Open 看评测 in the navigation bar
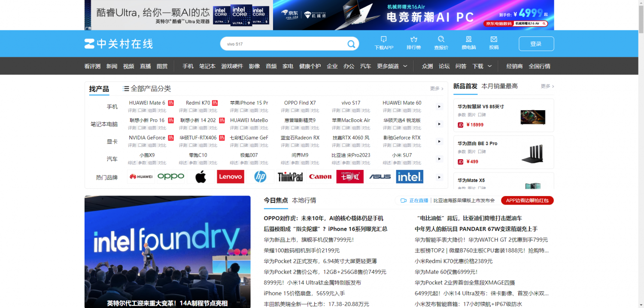 (x=92, y=66)
